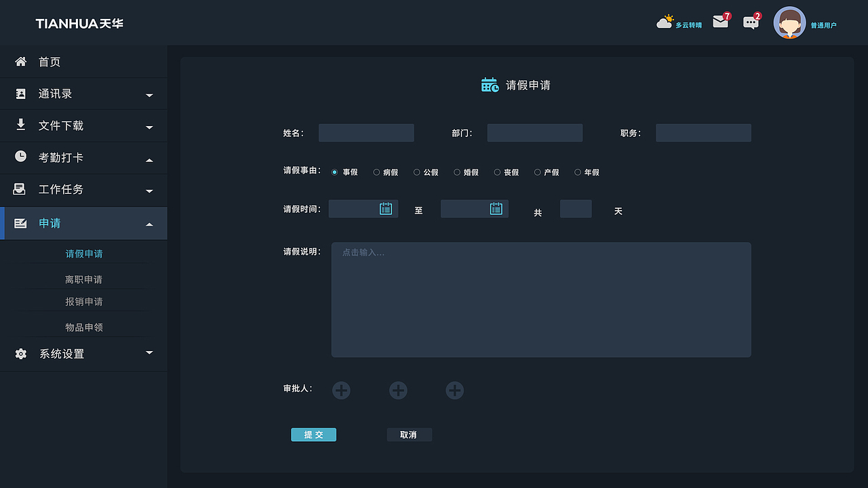Collapse the 申请 sidebar section
Viewport: 868px width, 488px height.
149,223
